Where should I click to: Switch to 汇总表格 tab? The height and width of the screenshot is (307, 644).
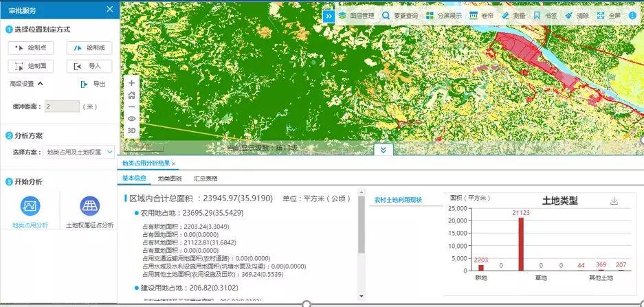[x=206, y=178]
